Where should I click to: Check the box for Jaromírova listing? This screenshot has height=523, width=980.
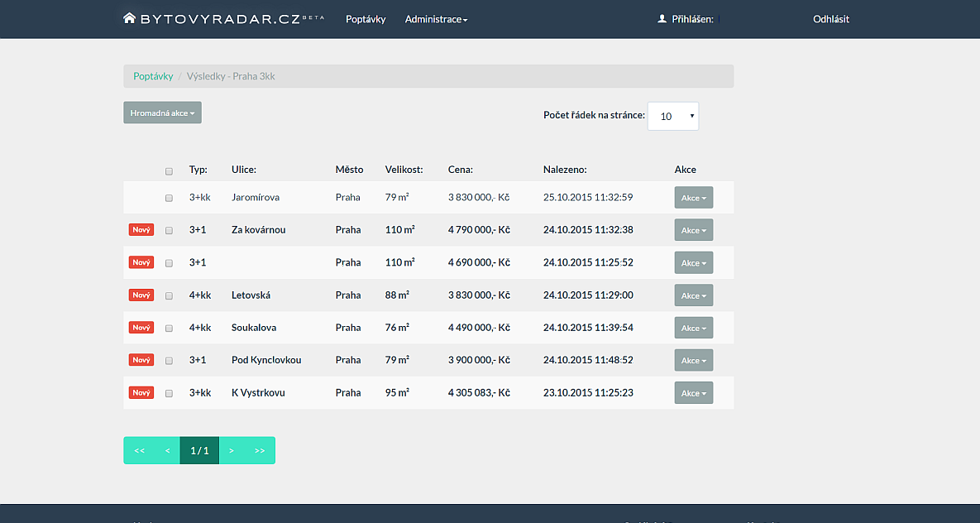pos(170,199)
